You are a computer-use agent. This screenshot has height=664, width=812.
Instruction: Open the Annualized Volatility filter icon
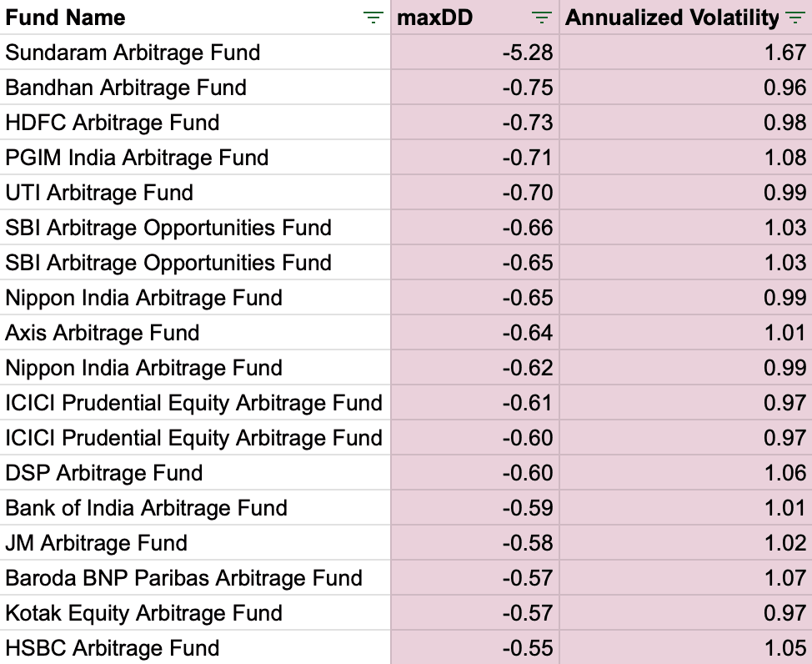click(x=794, y=18)
